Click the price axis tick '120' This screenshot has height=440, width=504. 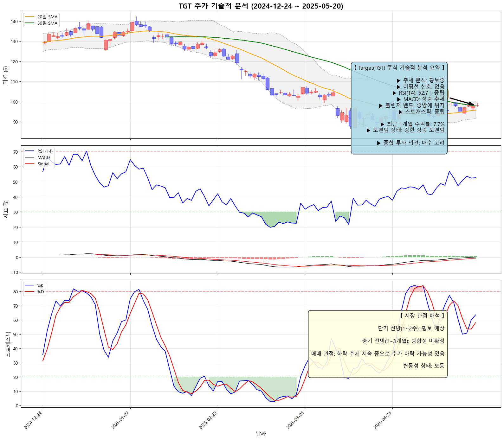(14, 62)
